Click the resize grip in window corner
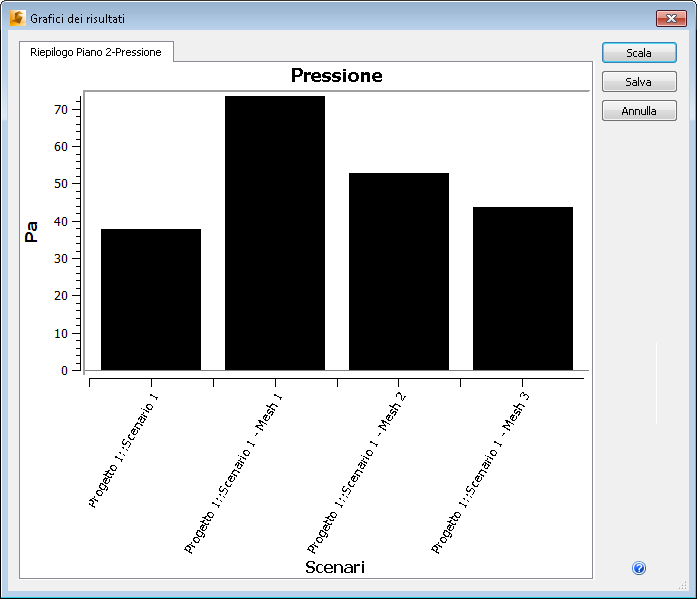This screenshot has height=601, width=697. pos(683,585)
